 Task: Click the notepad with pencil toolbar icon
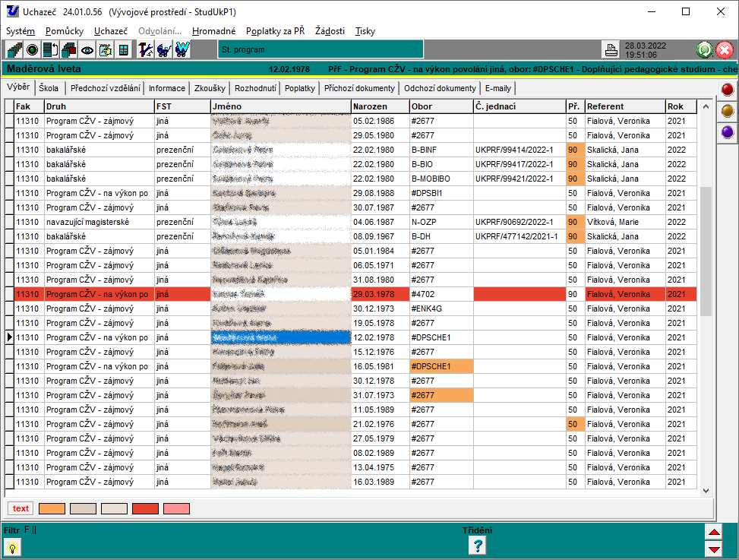pyautogui.click(x=106, y=50)
